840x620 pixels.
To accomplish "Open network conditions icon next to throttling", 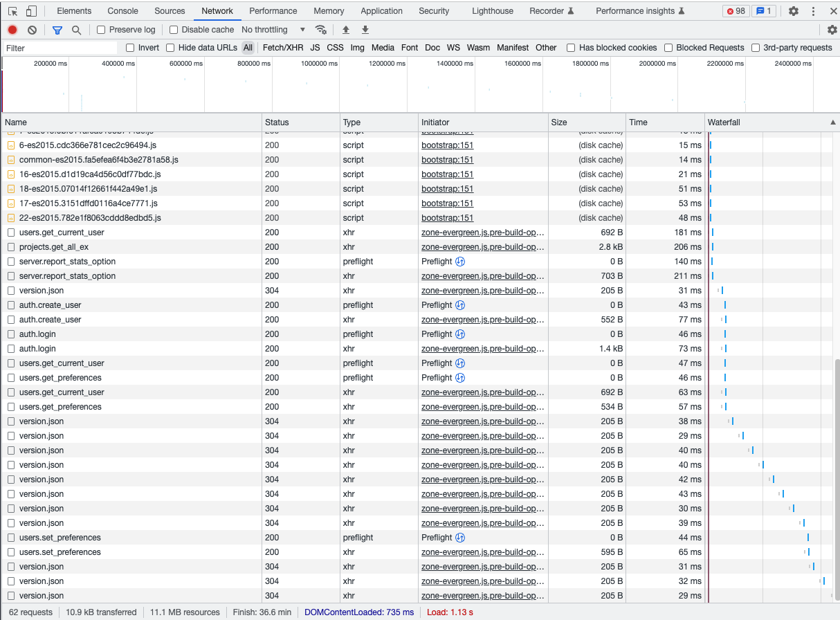I will [x=320, y=30].
